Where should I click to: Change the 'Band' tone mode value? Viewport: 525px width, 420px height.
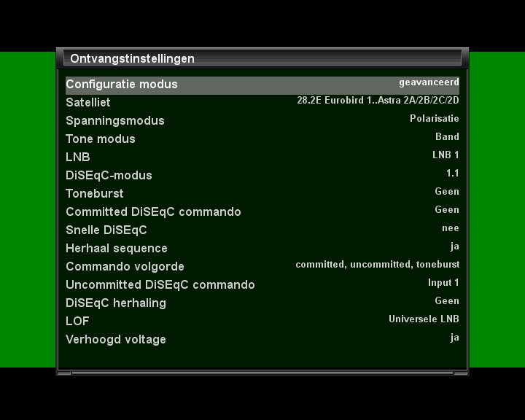pos(447,136)
